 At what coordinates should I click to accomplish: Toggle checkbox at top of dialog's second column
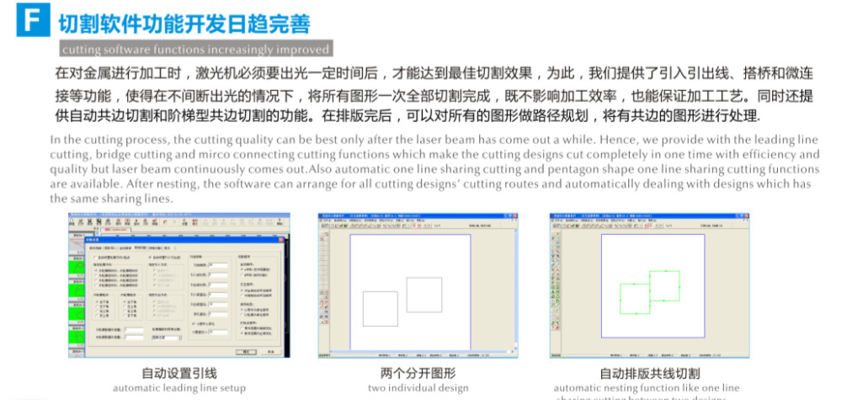[150, 257]
